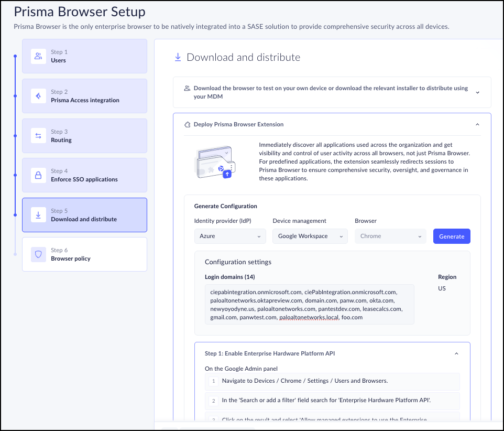Click the Generate button
This screenshot has height=431, width=504.
(x=452, y=236)
